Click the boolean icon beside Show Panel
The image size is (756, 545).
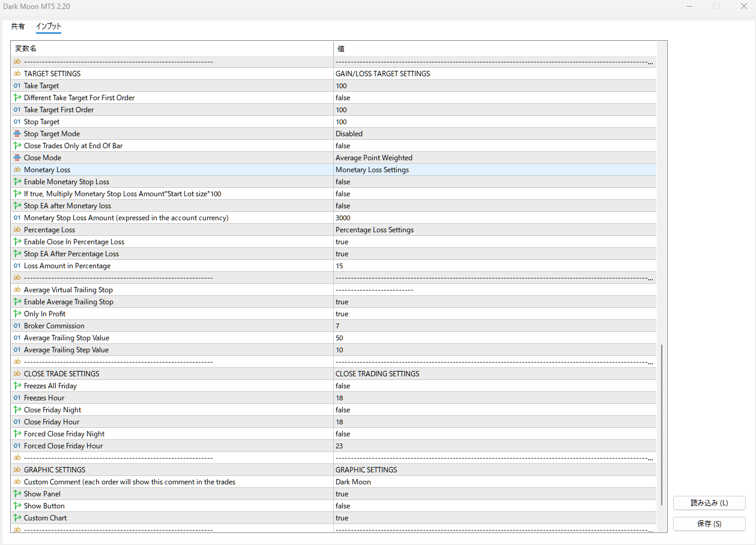(17, 494)
